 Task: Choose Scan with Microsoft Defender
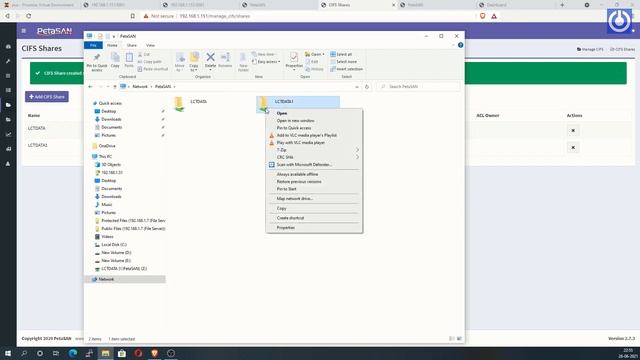pyautogui.click(x=304, y=164)
